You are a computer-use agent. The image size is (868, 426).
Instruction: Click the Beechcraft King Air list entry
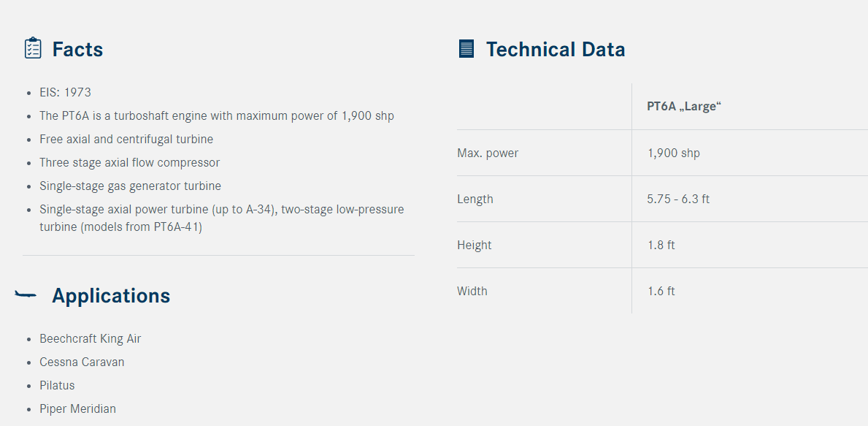[91, 338]
